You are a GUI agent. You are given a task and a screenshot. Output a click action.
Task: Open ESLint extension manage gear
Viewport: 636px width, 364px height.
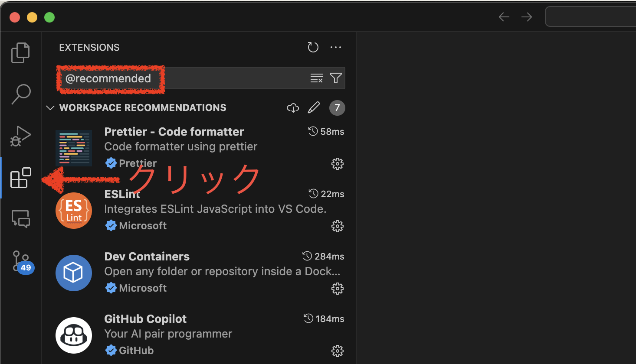pyautogui.click(x=337, y=226)
